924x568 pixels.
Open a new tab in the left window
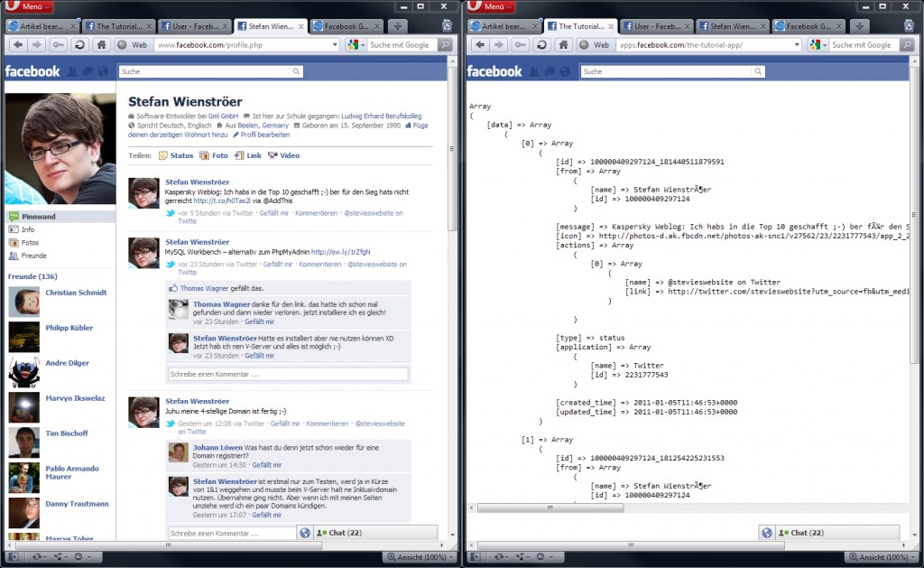pos(398,26)
